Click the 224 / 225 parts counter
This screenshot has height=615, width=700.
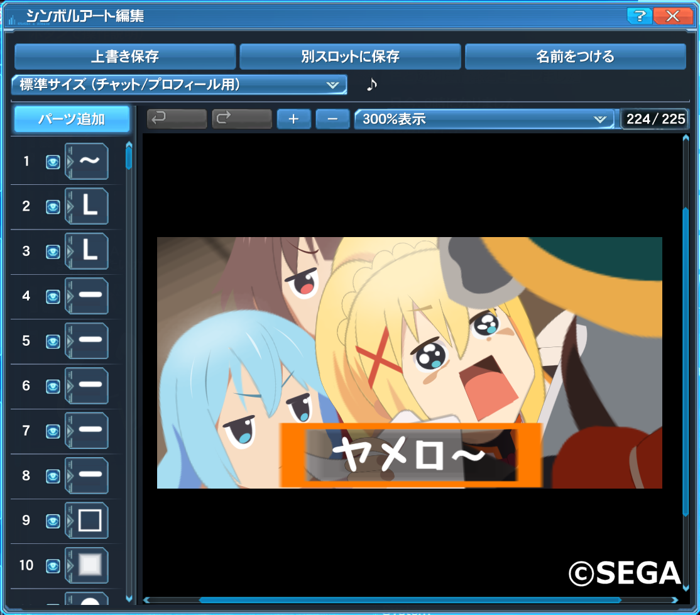[655, 119]
